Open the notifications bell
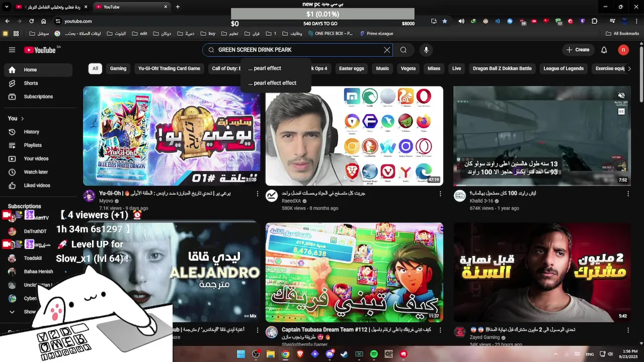 (604, 50)
